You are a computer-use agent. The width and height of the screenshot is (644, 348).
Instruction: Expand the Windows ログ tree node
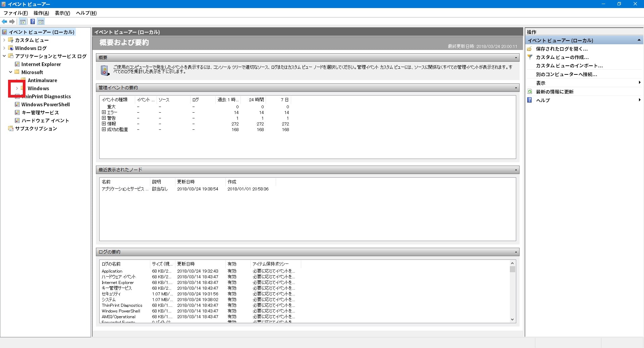point(4,48)
